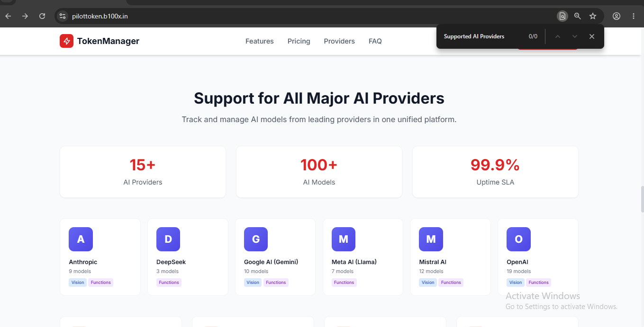The image size is (644, 327).
Task: Bookmark this page with the star icon
Action: pos(593,16)
